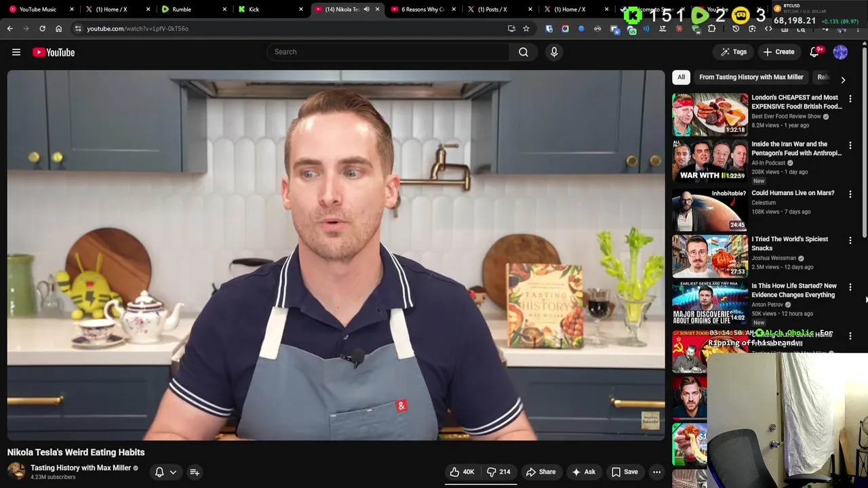The height and width of the screenshot is (488, 868).
Task: Mute audio on Nikola Tesla tab
Action: (366, 9)
